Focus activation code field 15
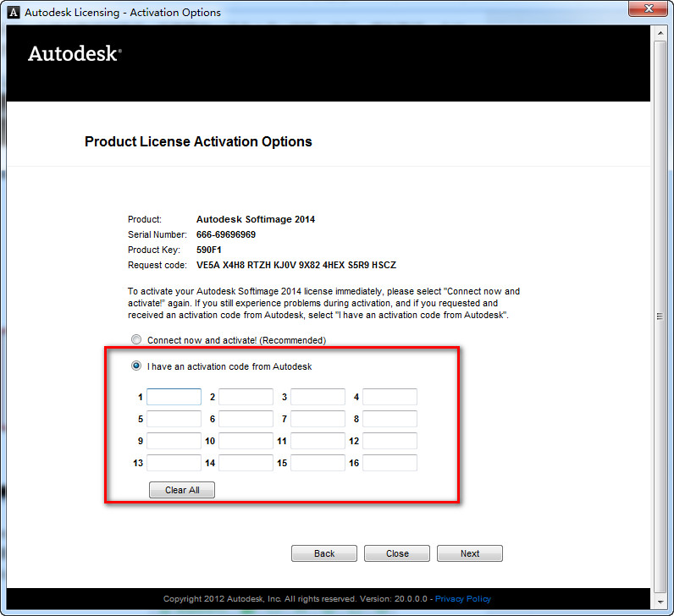 318,463
